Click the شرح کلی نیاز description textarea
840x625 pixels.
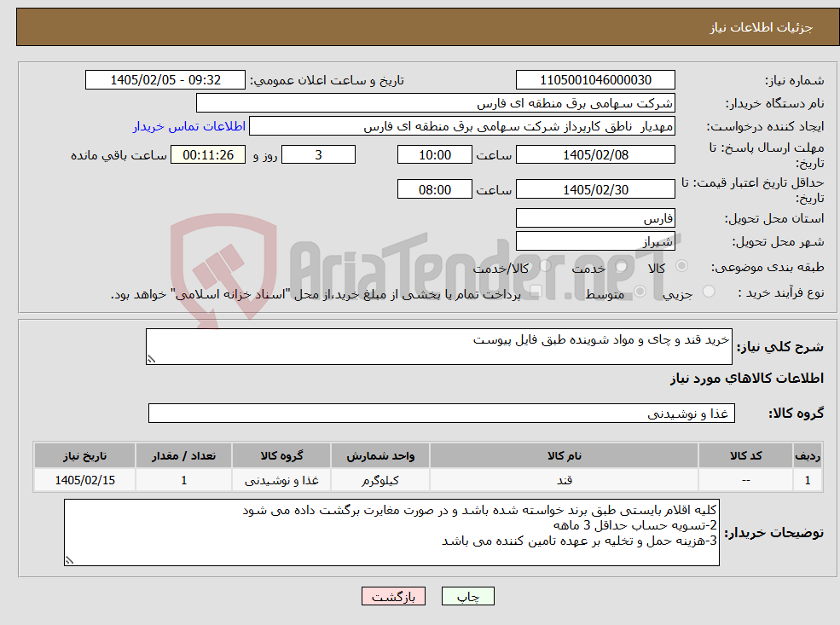point(438,346)
